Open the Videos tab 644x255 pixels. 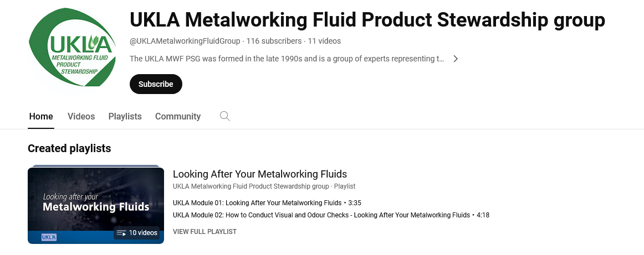81,117
